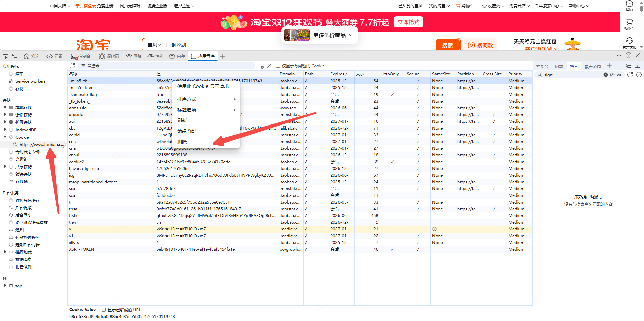Refresh the cookie table with the reload icon
644x321 pixels.
pyautogui.click(x=72, y=66)
